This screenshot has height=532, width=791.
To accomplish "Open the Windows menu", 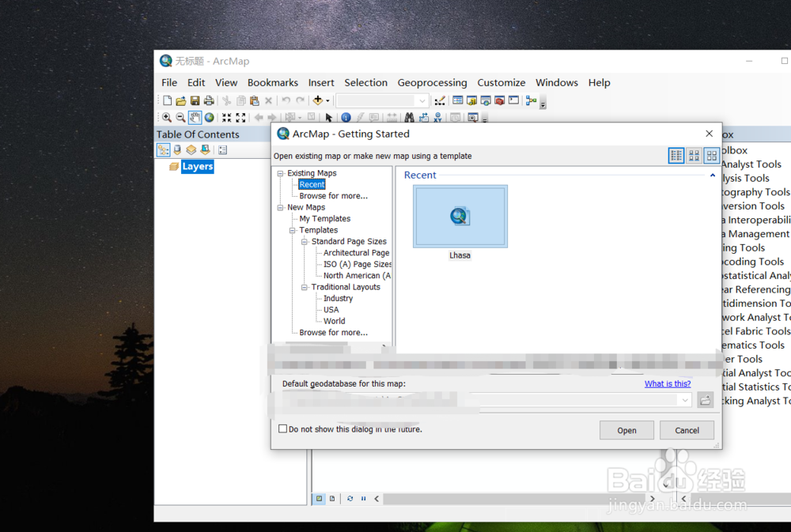I will (x=556, y=83).
